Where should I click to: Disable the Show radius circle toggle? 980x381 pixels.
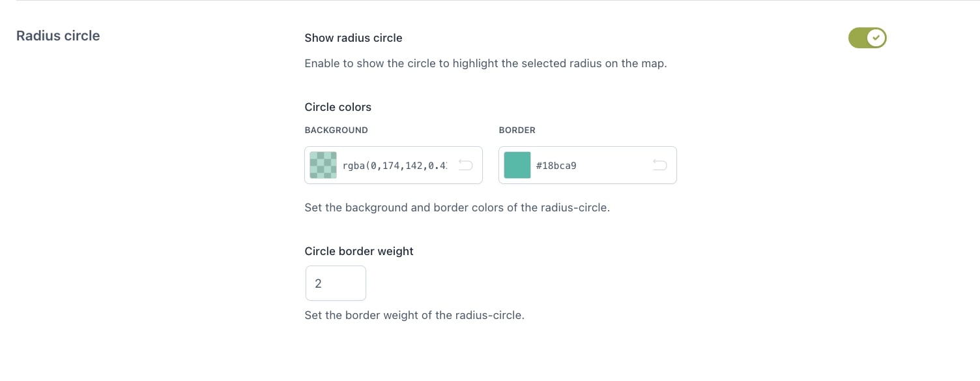point(867,38)
